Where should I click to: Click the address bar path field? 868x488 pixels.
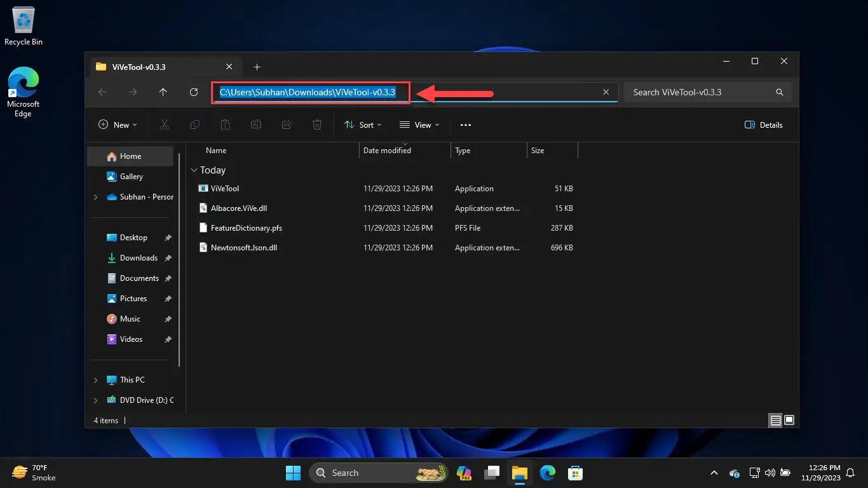[x=415, y=92]
